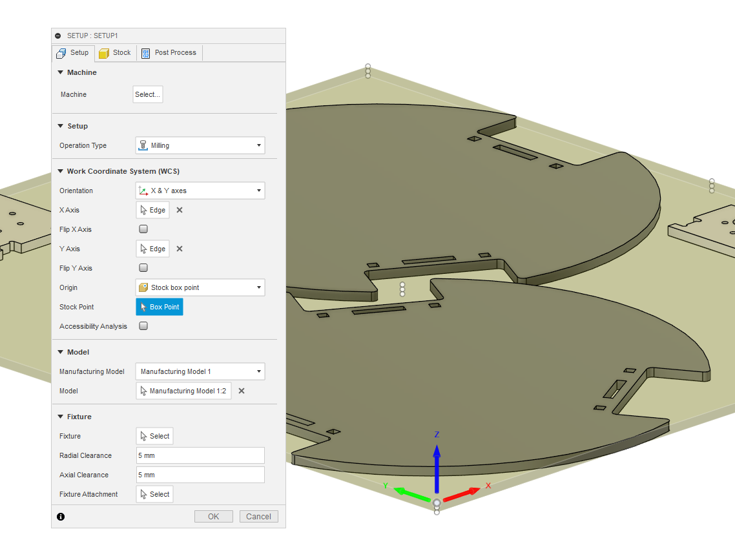Click the Post Process G-code icon
This screenshot has height=560, width=735.
(146, 54)
